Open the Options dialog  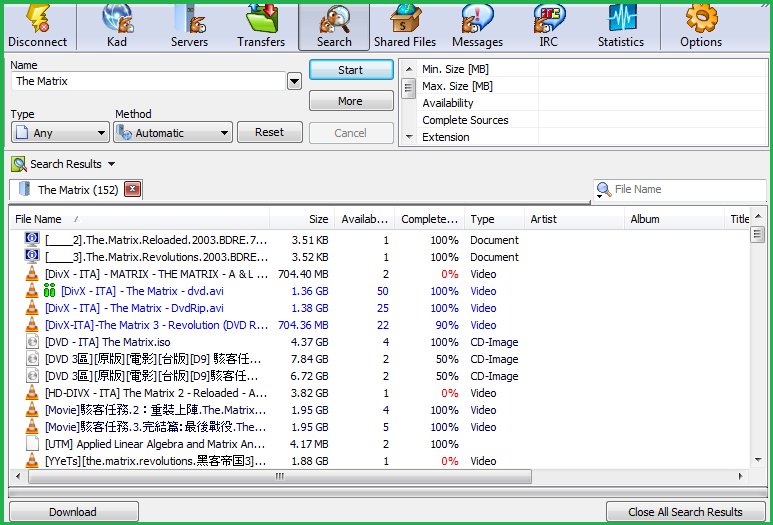click(701, 27)
